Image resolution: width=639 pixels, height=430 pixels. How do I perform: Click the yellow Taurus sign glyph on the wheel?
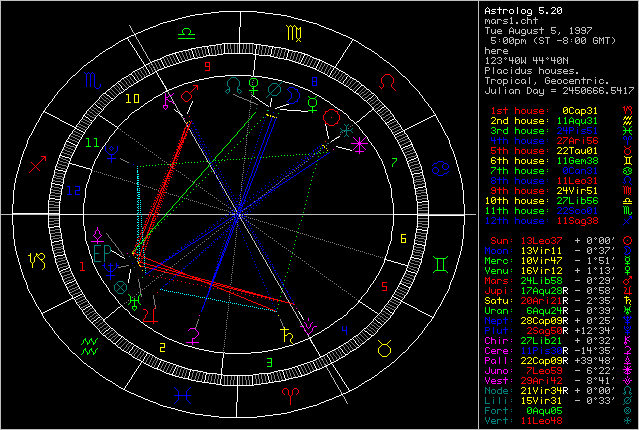[385, 349]
